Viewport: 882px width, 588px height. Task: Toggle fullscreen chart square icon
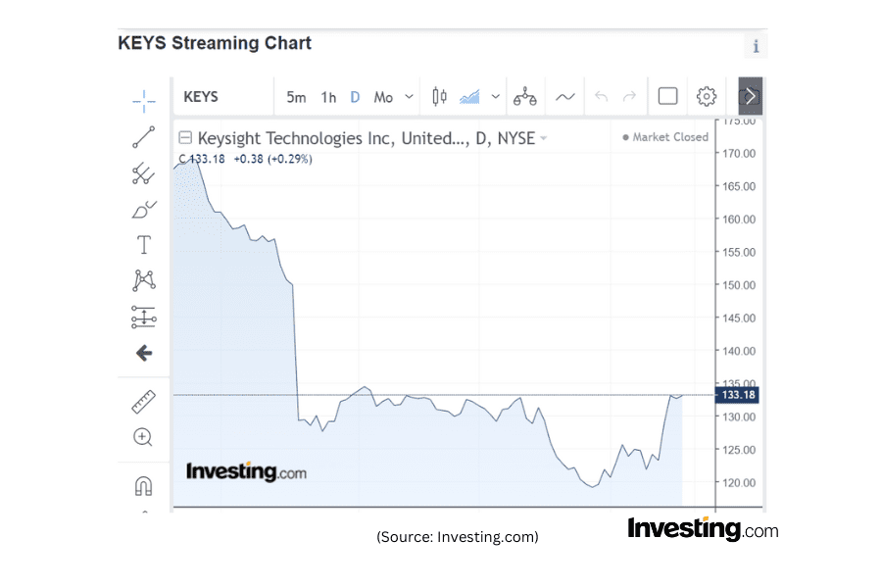(x=667, y=96)
